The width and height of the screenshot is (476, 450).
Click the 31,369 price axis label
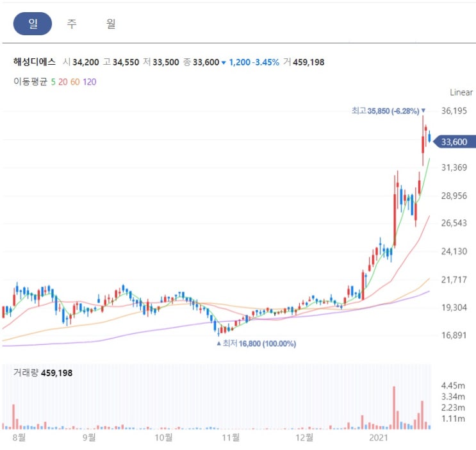point(454,167)
